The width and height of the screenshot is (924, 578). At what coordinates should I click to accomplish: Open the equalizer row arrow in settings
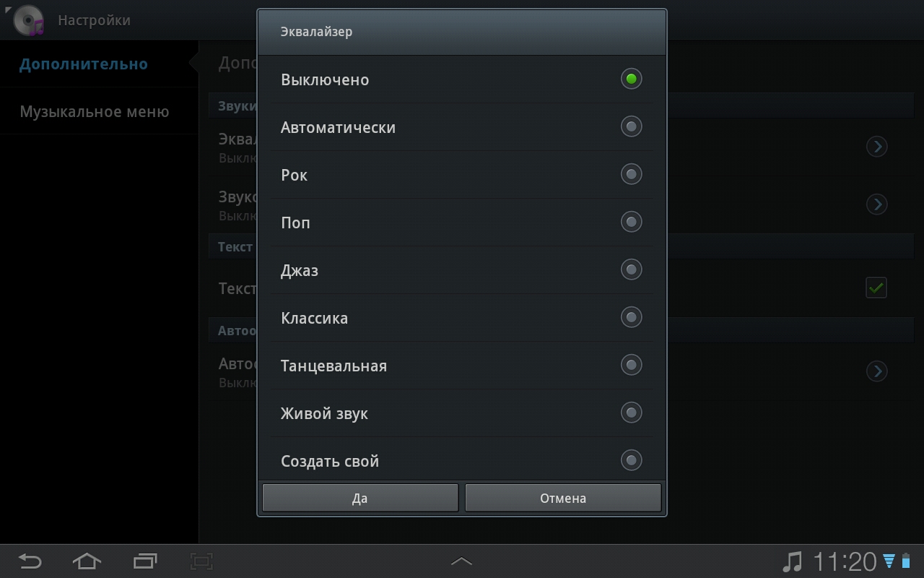coord(876,147)
